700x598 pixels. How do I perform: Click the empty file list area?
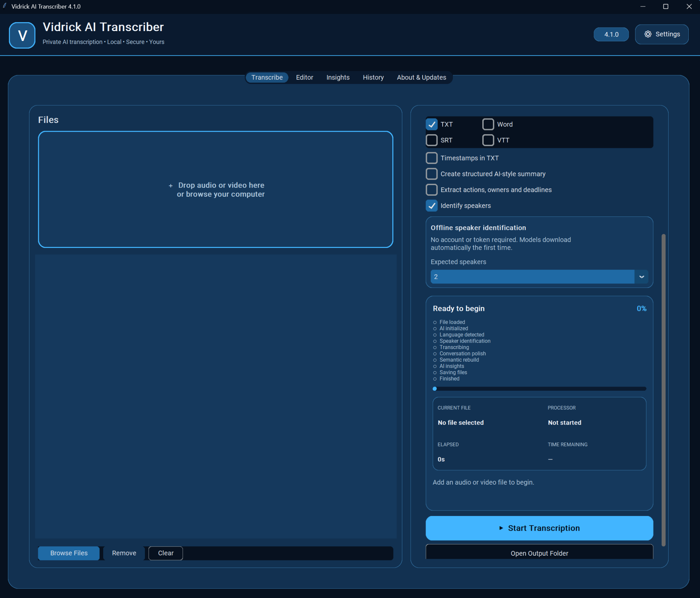pos(216,396)
